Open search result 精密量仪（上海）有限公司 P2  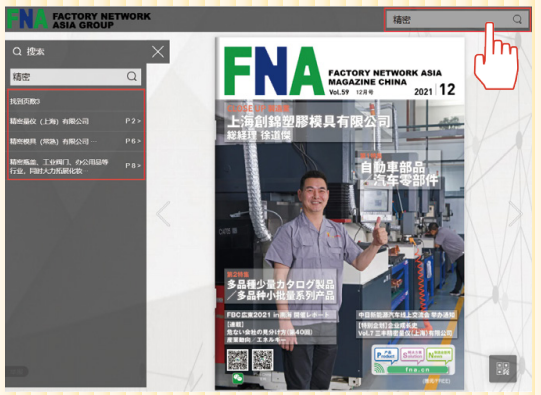click(76, 121)
